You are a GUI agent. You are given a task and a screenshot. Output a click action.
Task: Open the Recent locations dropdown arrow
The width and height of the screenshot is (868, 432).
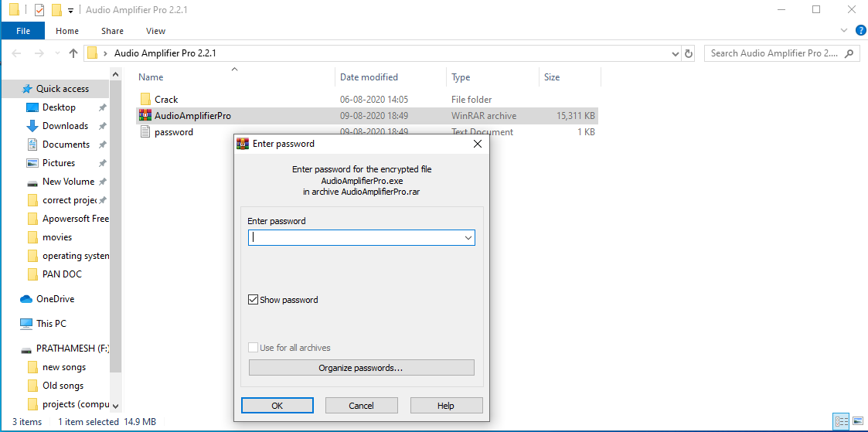pyautogui.click(x=58, y=53)
